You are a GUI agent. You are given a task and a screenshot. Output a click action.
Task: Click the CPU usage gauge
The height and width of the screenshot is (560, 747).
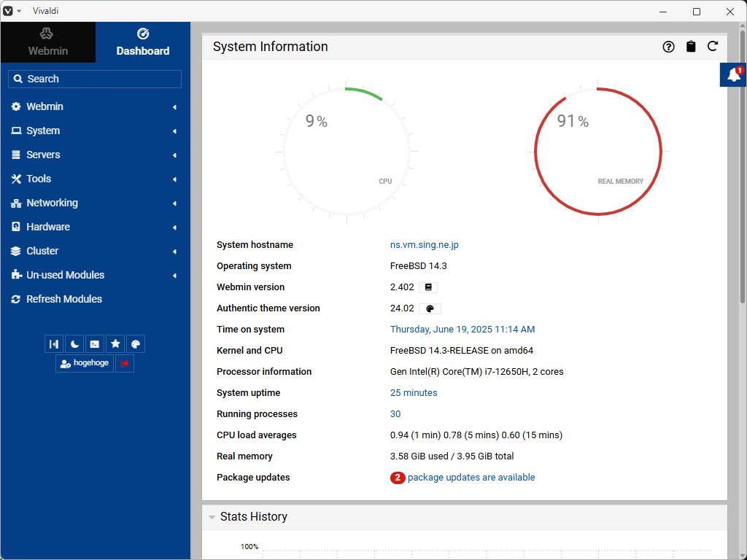pos(347,152)
